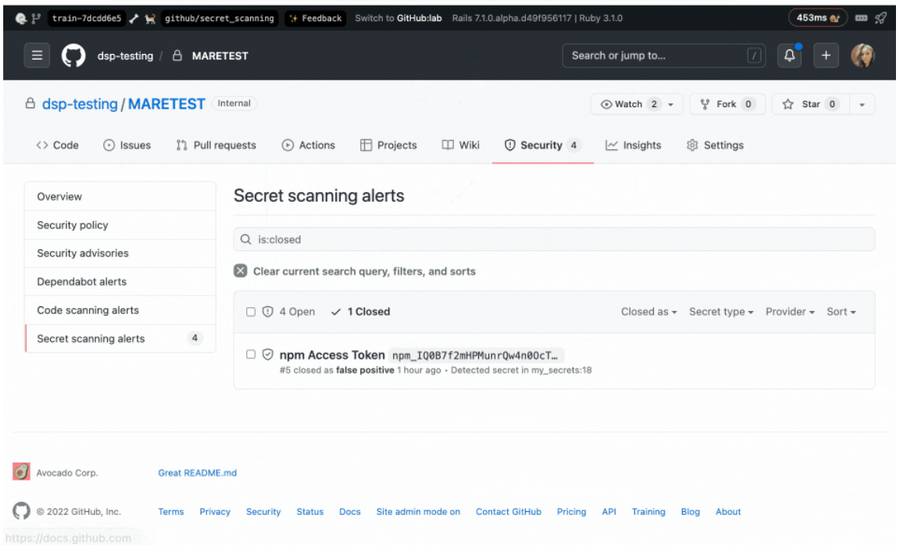The width and height of the screenshot is (900, 555).
Task: Open the Terms footer link
Action: pyautogui.click(x=171, y=511)
